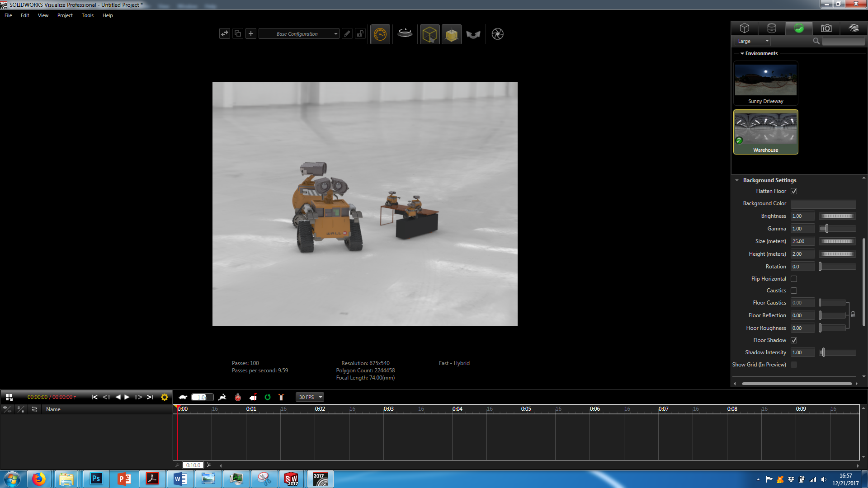Jump to the animation end
The image size is (868, 488).
click(x=150, y=397)
